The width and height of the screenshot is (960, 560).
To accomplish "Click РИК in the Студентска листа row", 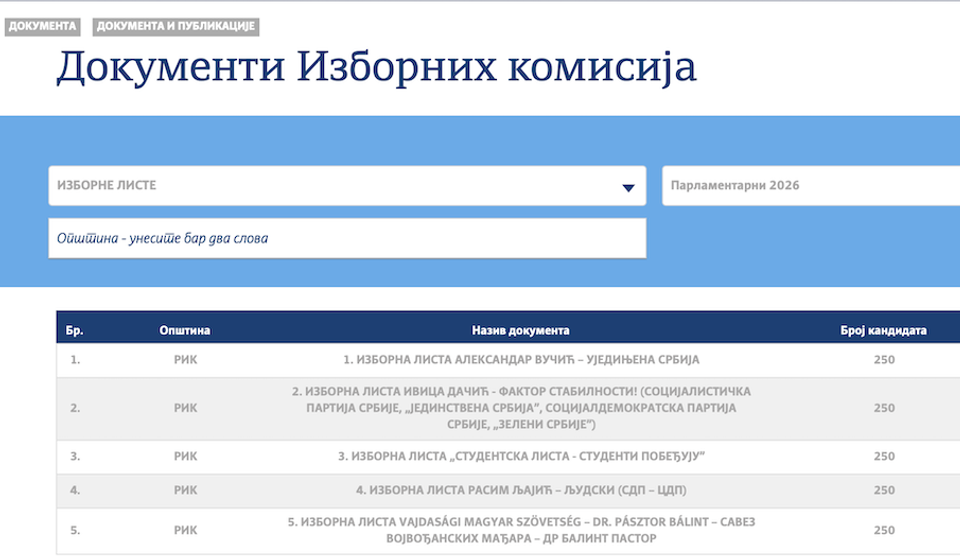I will point(186,456).
